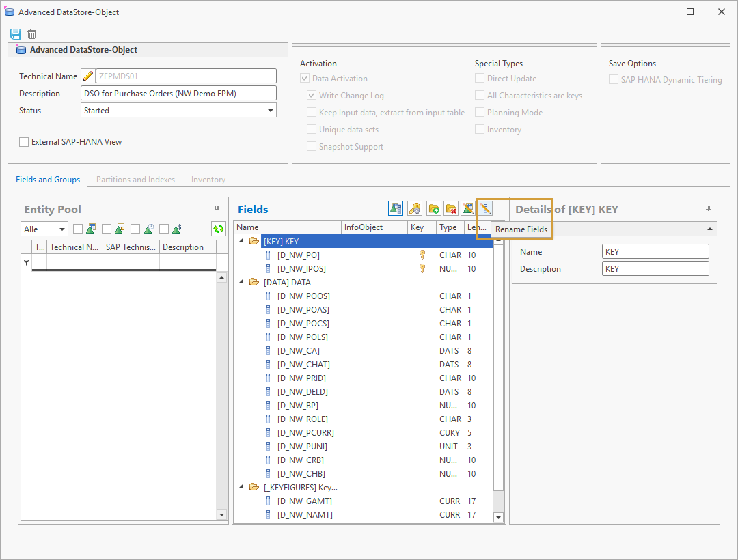
Task: Click the Delete (trash) icon in the toolbar
Action: pos(31,33)
